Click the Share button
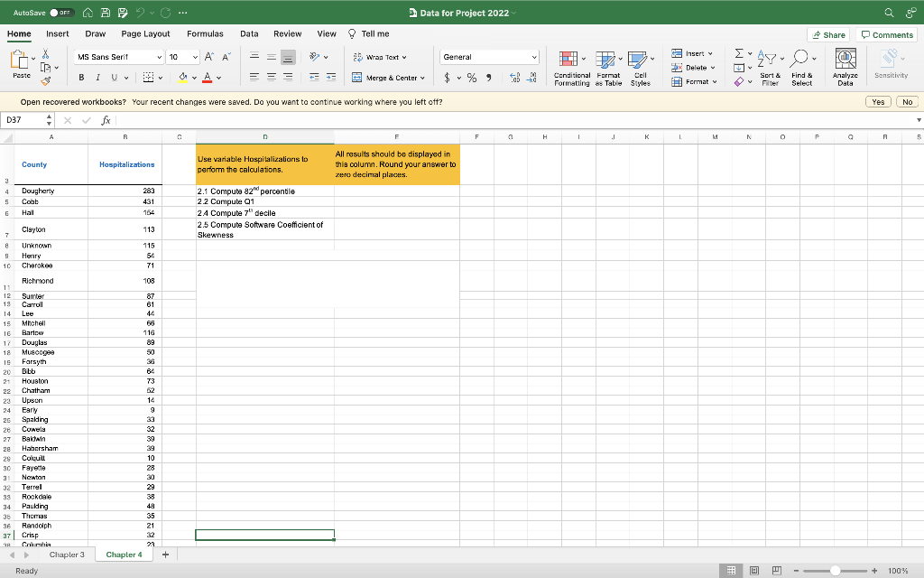The image size is (924, 578). (827, 34)
